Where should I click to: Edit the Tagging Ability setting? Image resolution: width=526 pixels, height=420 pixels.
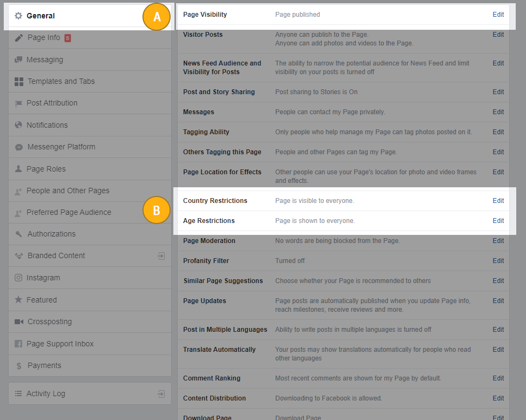click(x=498, y=132)
